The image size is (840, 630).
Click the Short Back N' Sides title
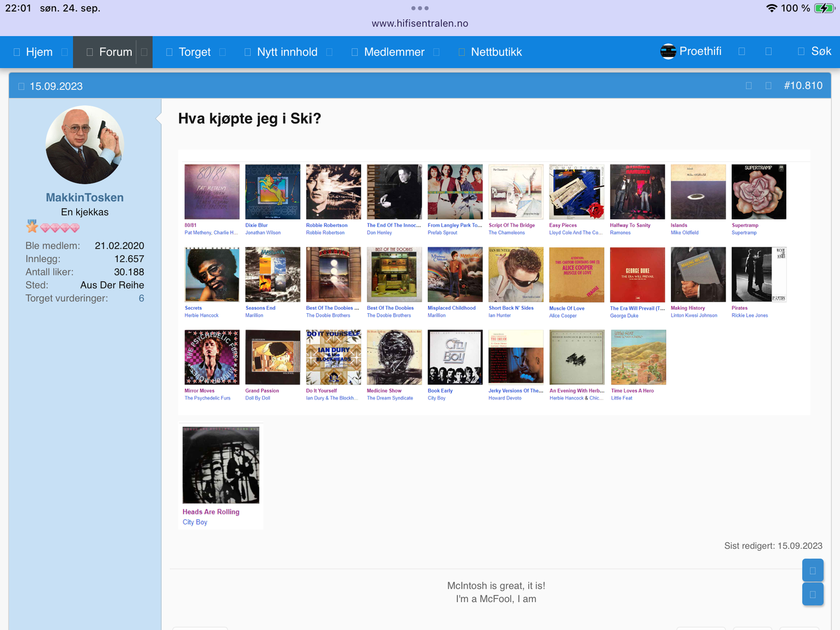click(511, 308)
